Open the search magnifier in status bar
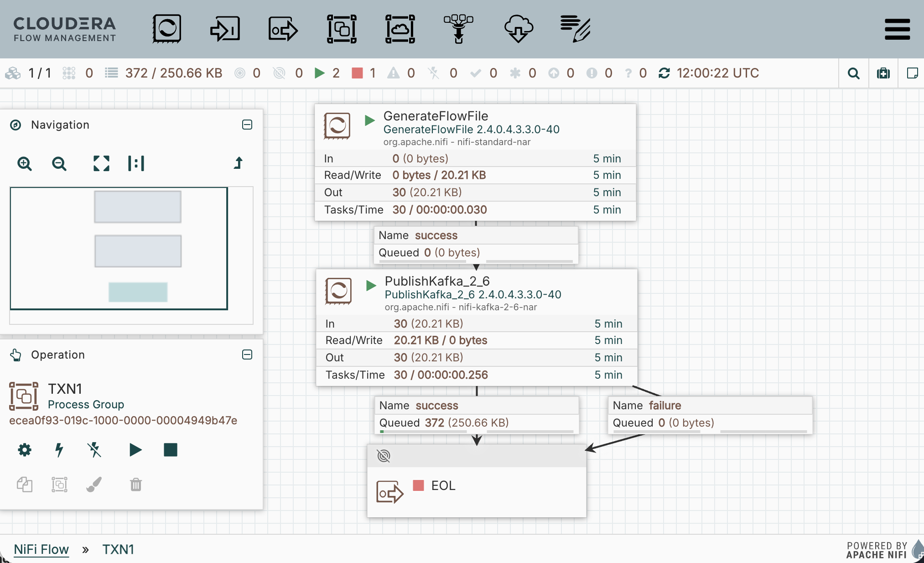 click(x=853, y=73)
